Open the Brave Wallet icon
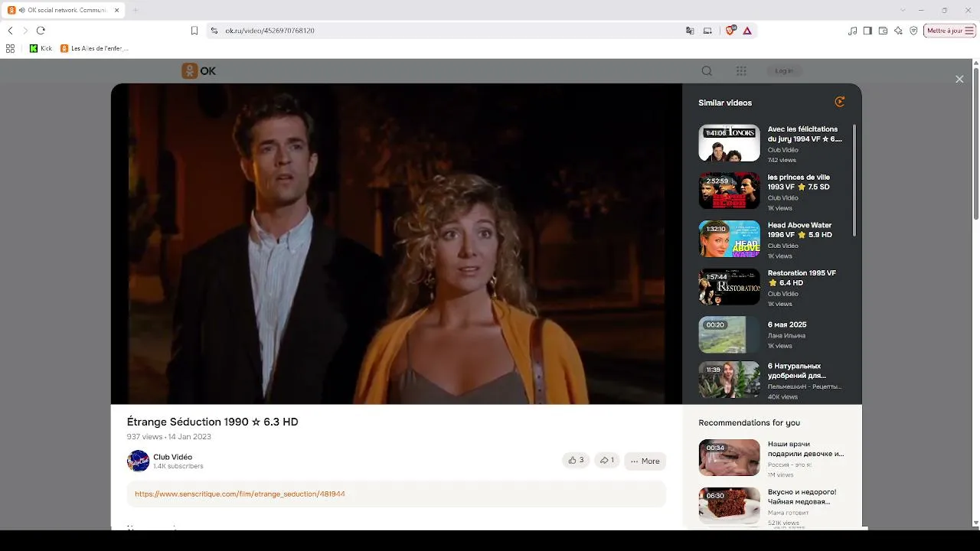Image resolution: width=980 pixels, height=551 pixels. coord(883,31)
